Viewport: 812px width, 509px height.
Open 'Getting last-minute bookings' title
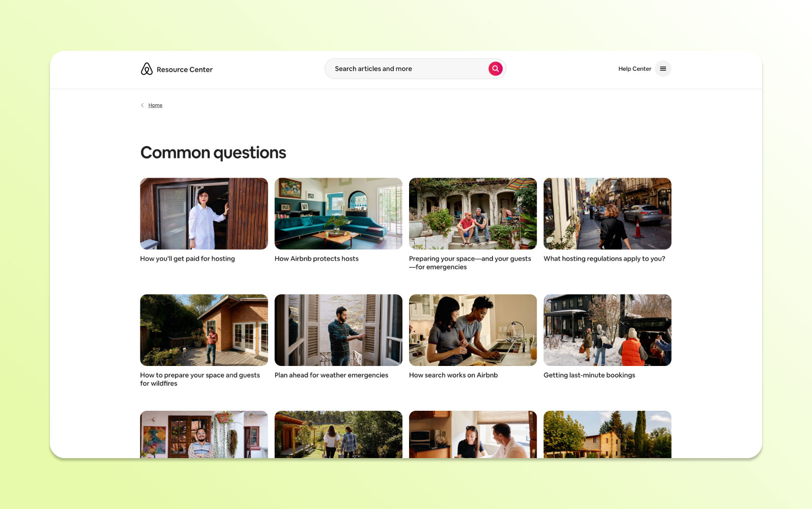[x=589, y=375]
